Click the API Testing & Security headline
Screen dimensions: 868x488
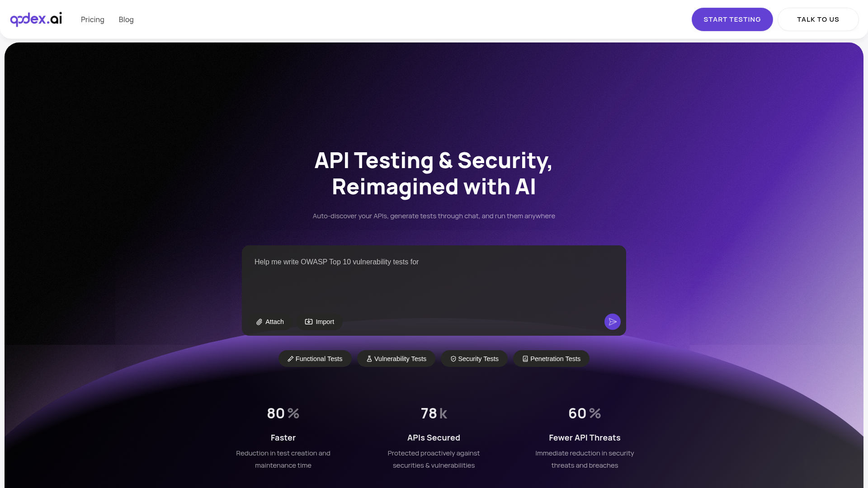(x=434, y=174)
